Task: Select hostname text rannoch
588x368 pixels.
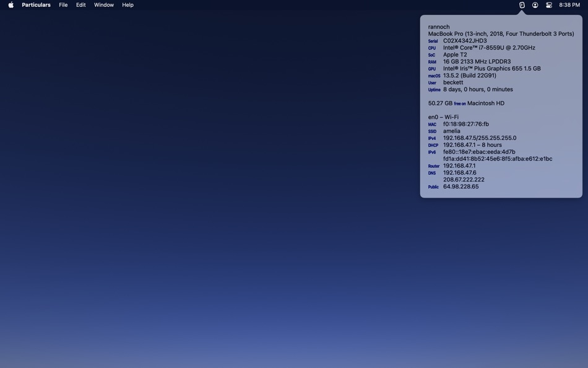Action: tap(439, 27)
